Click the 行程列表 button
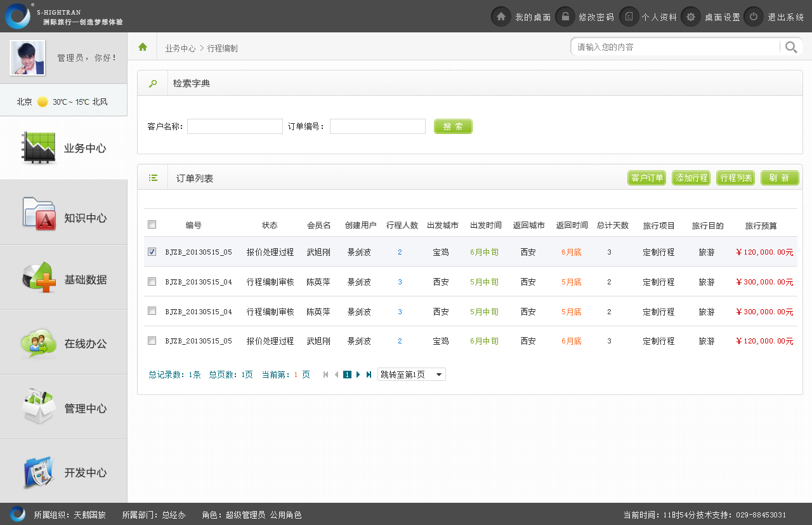Viewport: 812px width, 525px height. point(736,178)
